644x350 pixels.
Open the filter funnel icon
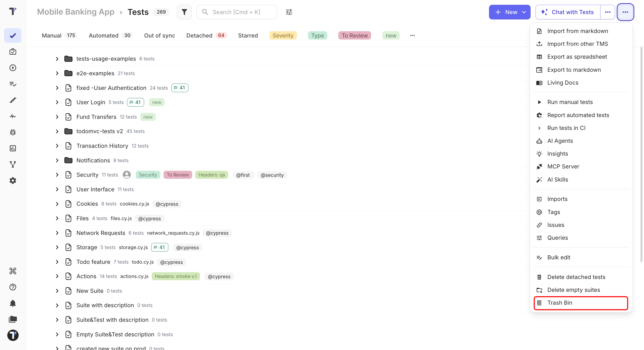pos(184,12)
